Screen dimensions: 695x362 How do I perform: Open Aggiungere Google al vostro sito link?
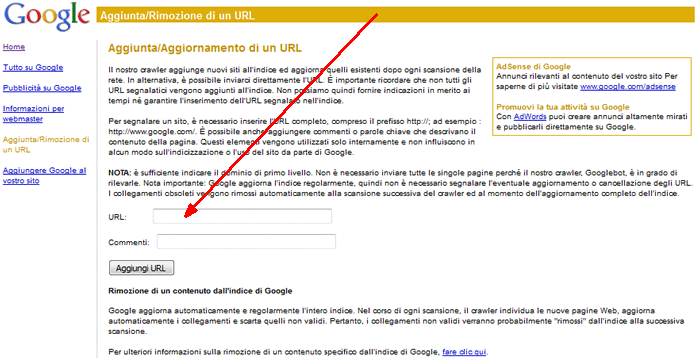44,175
